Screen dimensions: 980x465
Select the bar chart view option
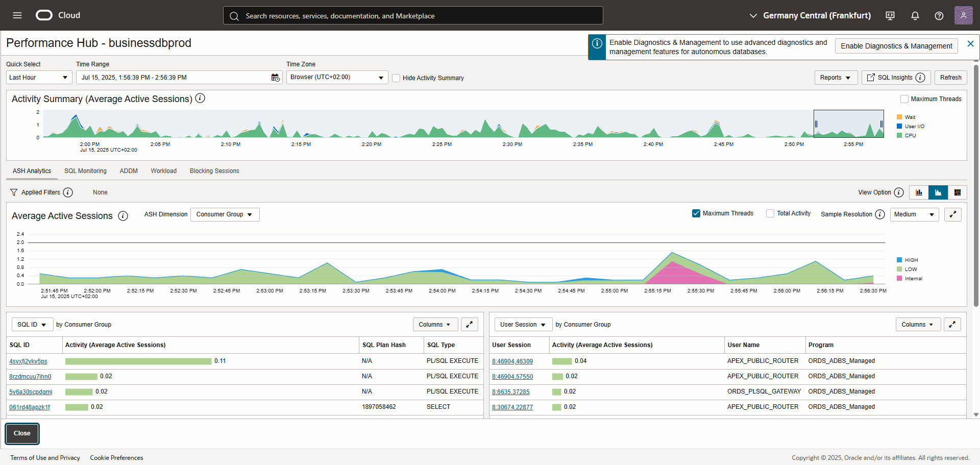tap(919, 192)
